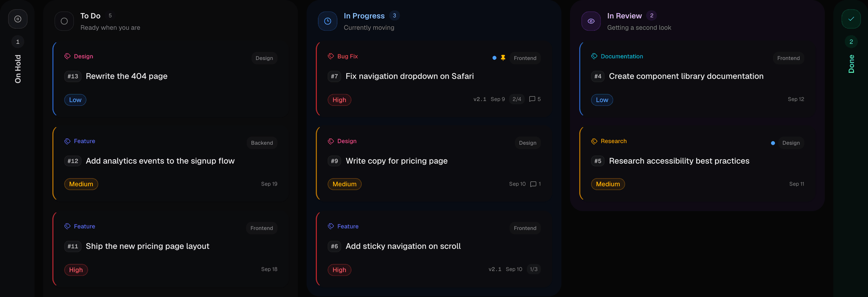
Task: Click the In Progress clock icon
Action: pos(327,21)
